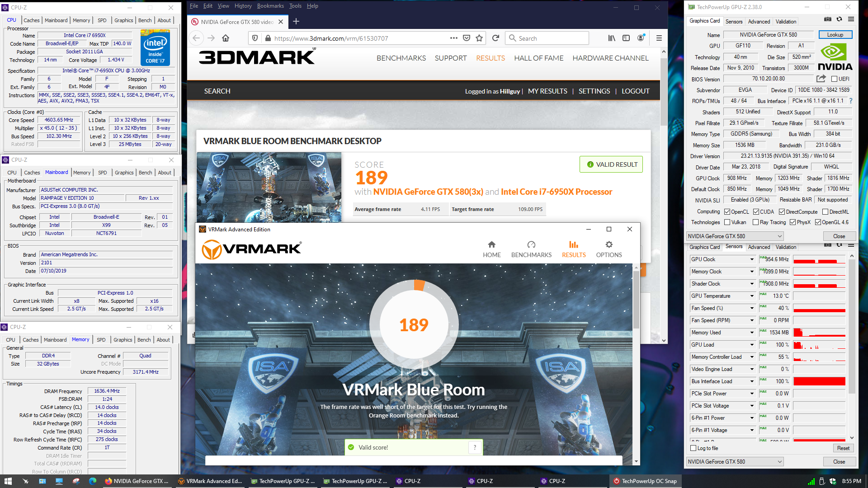Open the page actions three-dots icon

454,38
